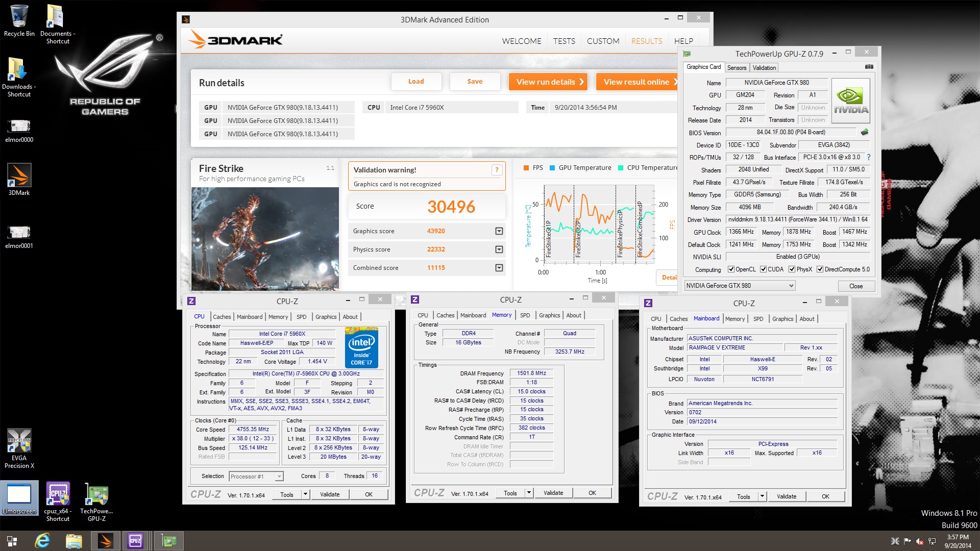Toggle the PhysX checkbox in GPU-Z
980x551 pixels.
pos(792,269)
